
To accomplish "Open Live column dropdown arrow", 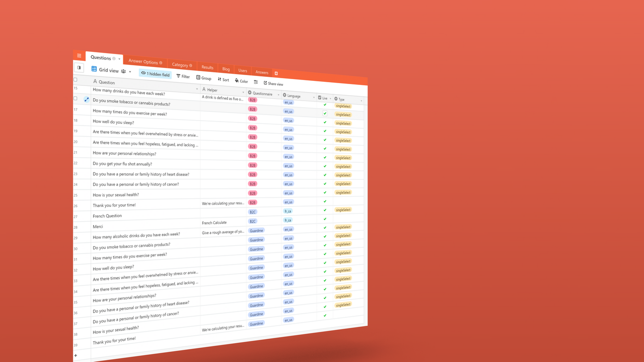I will click(330, 98).
